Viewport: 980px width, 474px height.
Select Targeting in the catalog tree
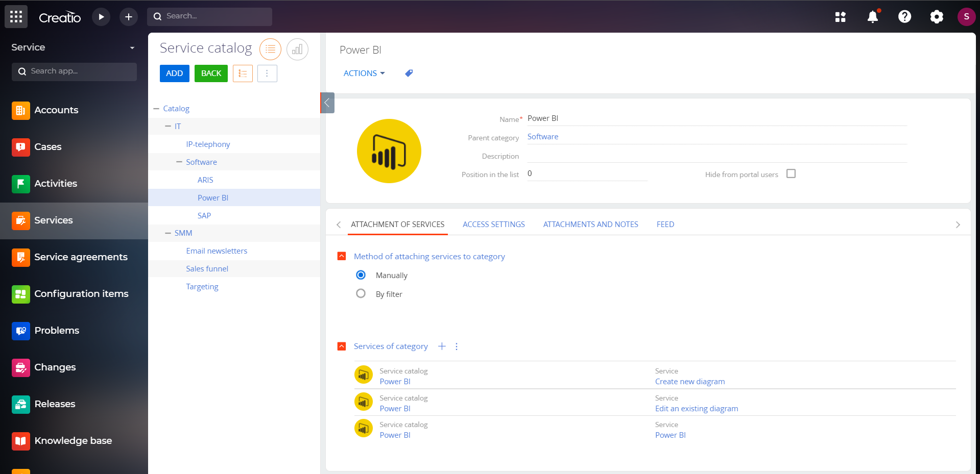coord(202,287)
